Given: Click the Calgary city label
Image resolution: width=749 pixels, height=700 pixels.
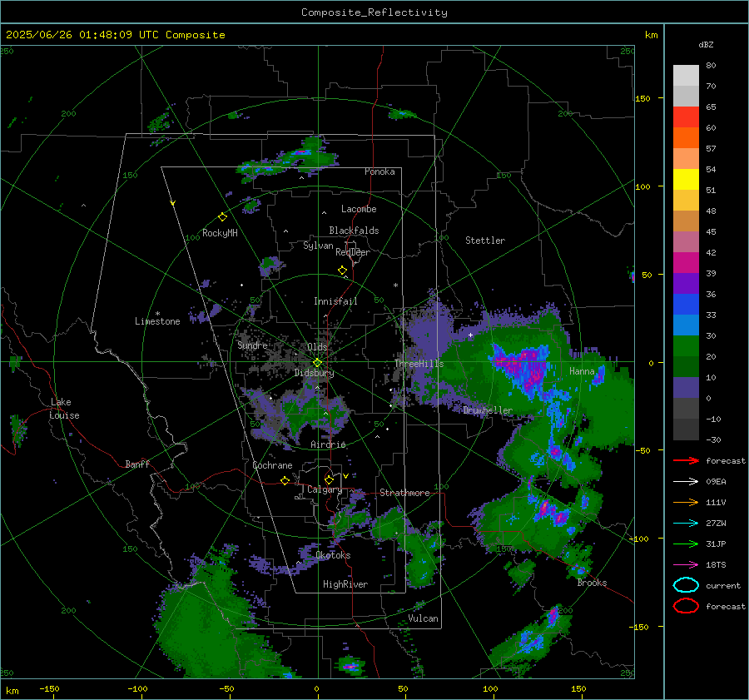Looking at the screenshot, I should [x=325, y=489].
